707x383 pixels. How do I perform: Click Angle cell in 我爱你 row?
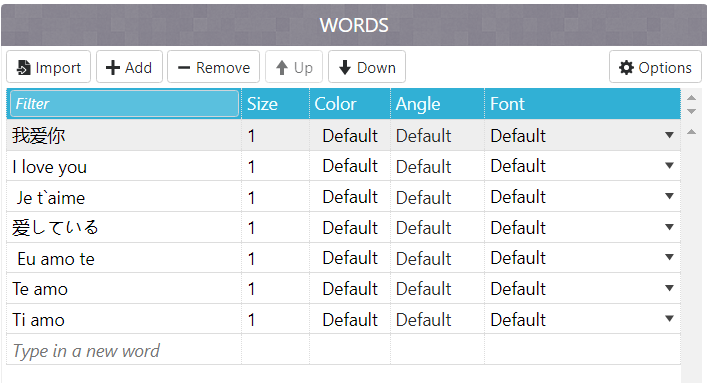(x=437, y=135)
